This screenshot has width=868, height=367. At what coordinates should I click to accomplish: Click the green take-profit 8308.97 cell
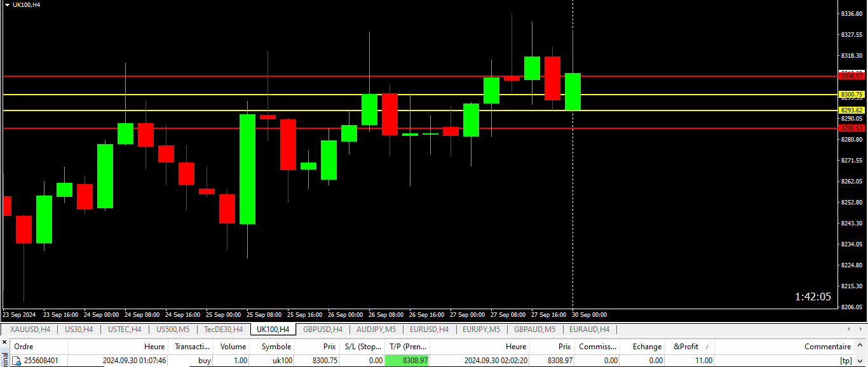pos(407,361)
